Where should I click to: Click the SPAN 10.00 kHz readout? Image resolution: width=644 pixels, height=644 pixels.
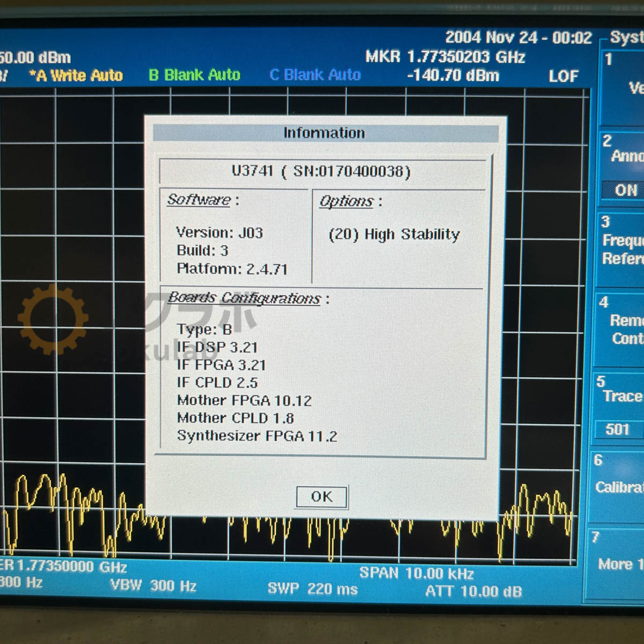[x=416, y=573]
